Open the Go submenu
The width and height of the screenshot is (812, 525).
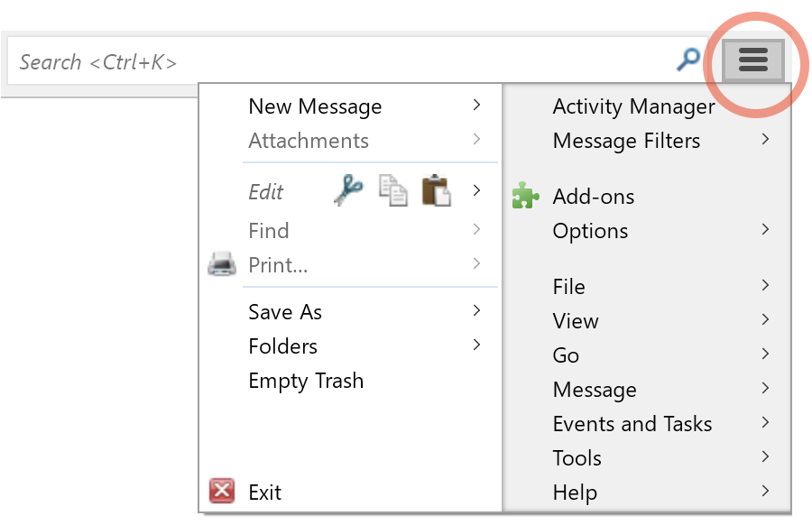click(565, 355)
